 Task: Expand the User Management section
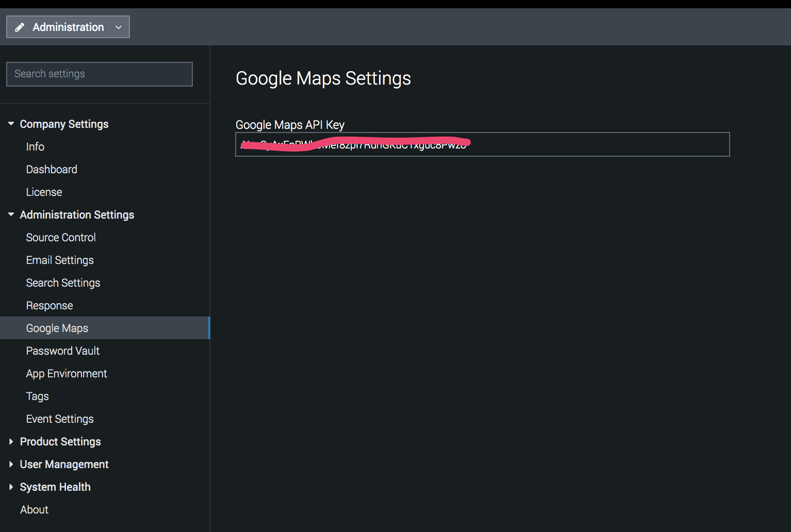point(11,464)
